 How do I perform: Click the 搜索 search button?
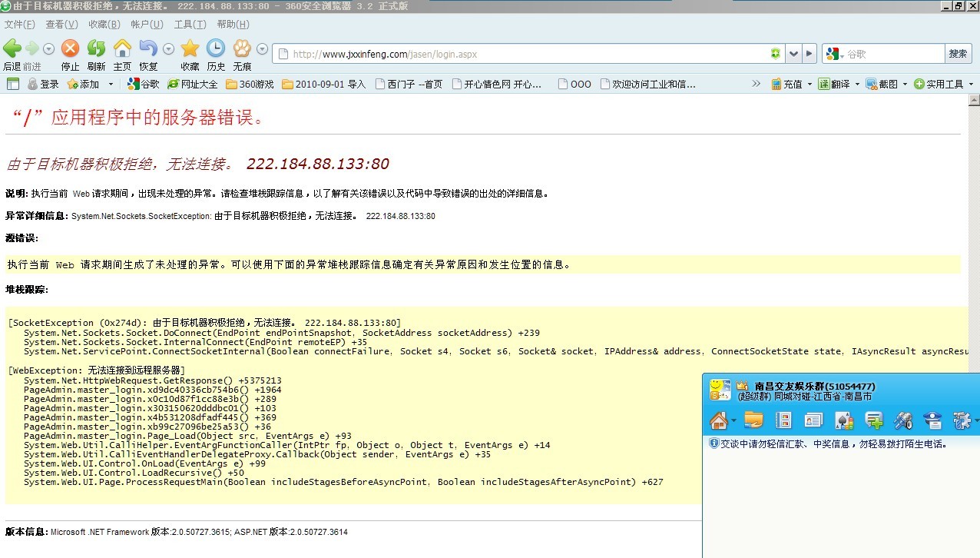pyautogui.click(x=958, y=54)
